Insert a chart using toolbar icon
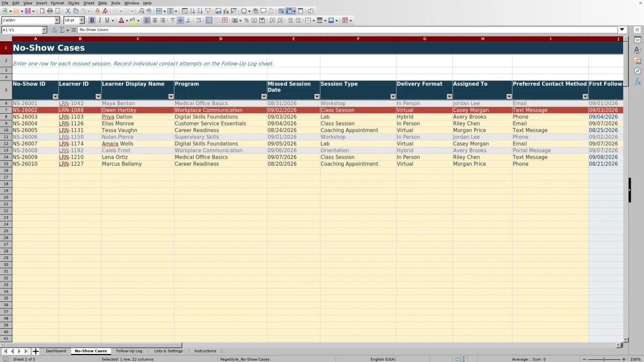Image resolution: width=644 pixels, height=362 pixels. pyautogui.click(x=226, y=11)
